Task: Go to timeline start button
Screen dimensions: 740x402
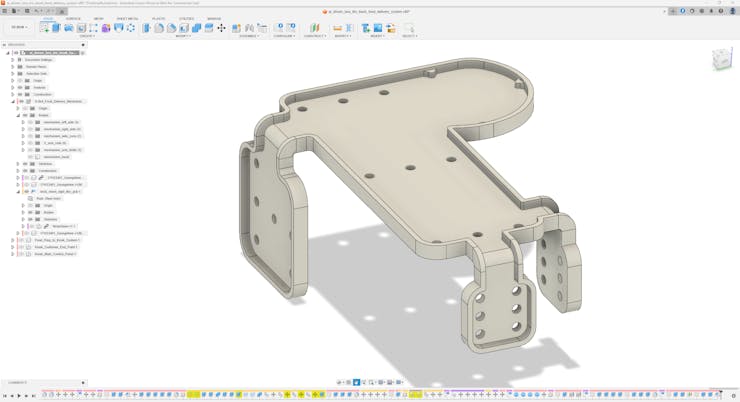Action: pyautogui.click(x=5, y=396)
